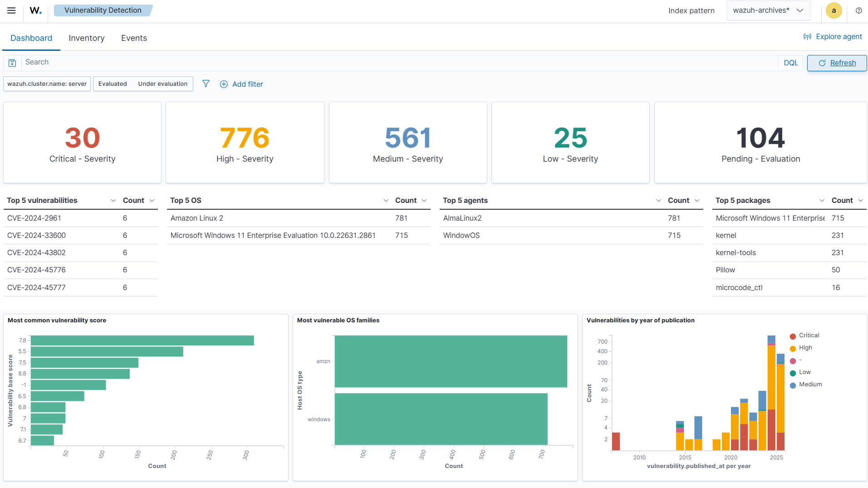Open the DQL query language option
Image resolution: width=868 pixels, height=488 pixels.
(790, 63)
